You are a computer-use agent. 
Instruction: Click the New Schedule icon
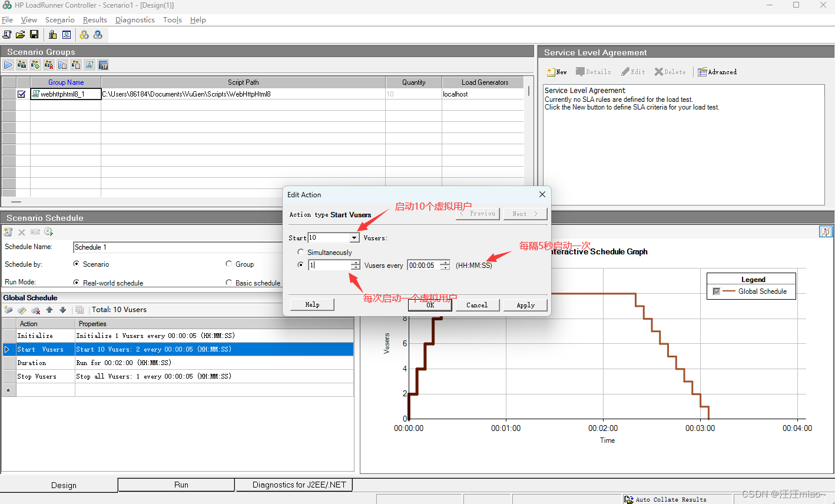click(x=8, y=232)
